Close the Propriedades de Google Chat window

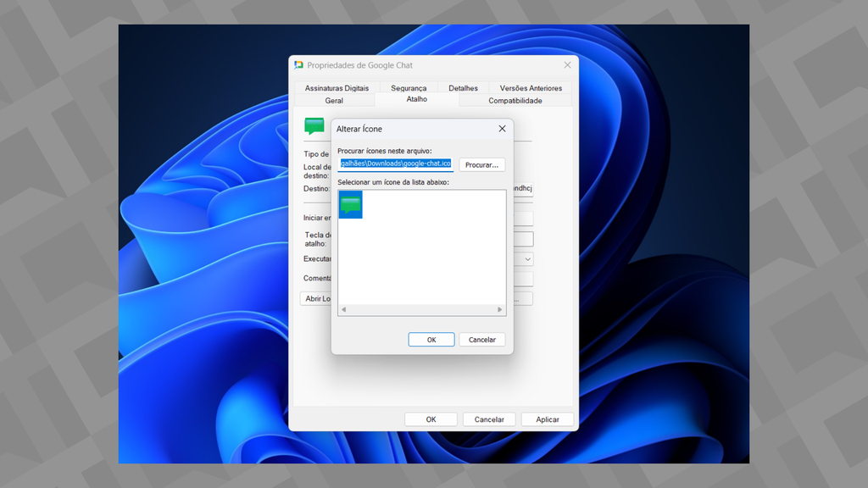[x=567, y=65]
